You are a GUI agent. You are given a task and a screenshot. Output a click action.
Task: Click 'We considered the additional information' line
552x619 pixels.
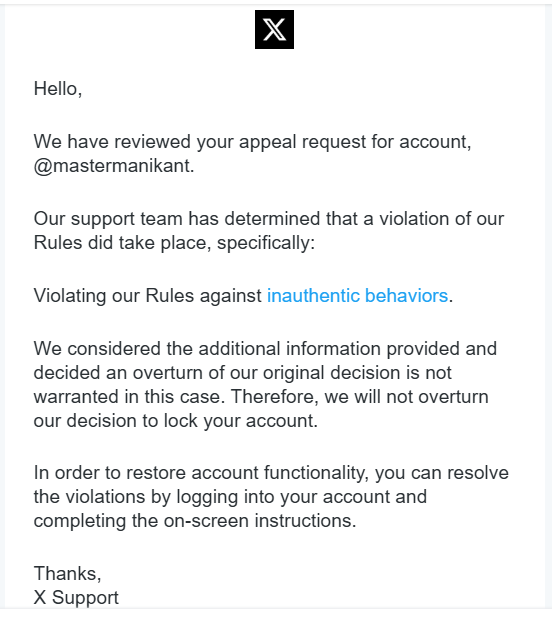pos(265,349)
